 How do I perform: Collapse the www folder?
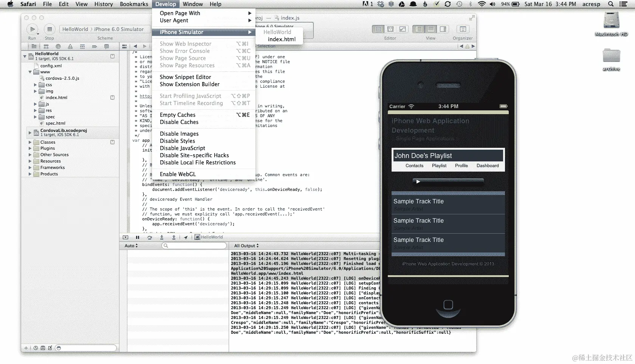point(30,72)
